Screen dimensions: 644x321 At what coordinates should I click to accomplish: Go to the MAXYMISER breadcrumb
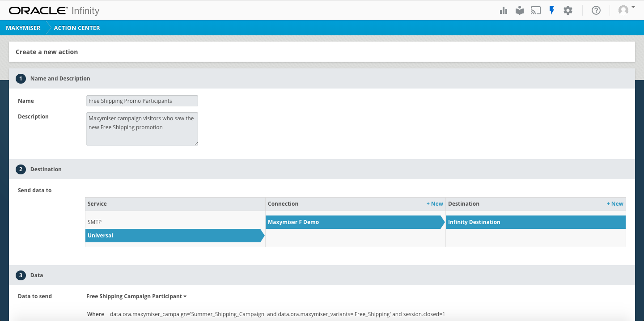pyautogui.click(x=23, y=28)
